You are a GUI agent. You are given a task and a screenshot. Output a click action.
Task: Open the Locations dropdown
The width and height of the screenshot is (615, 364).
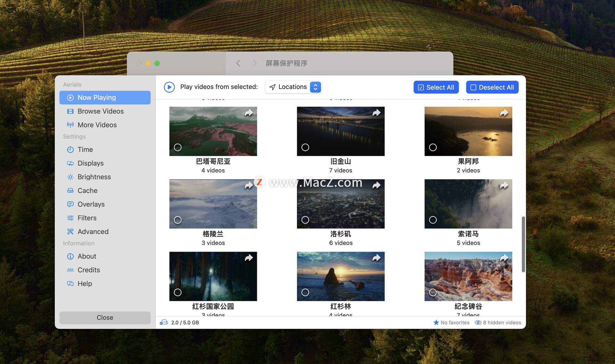(x=293, y=87)
